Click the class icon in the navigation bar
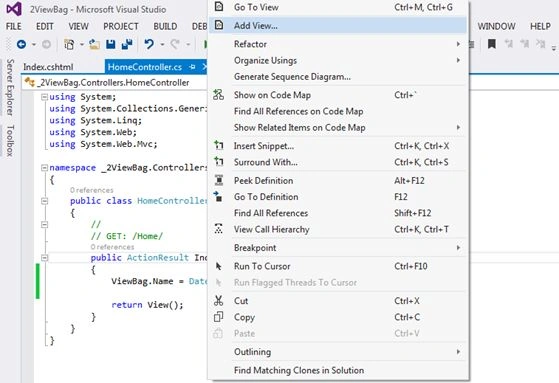559x383 pixels. 30,82
